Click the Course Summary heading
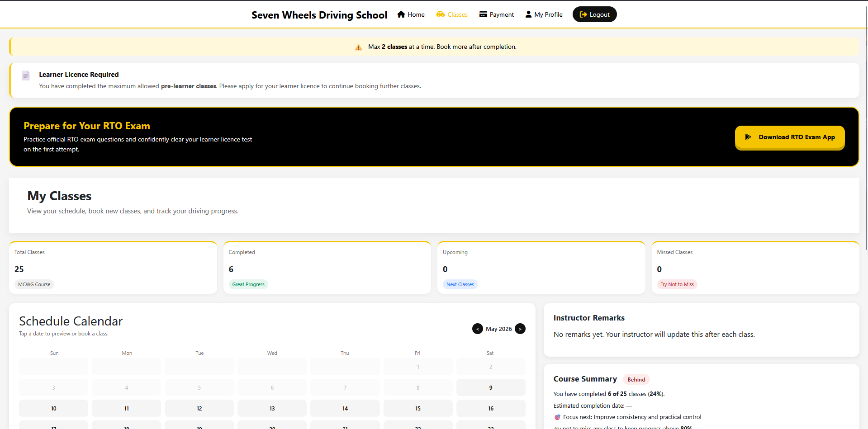The height and width of the screenshot is (429, 868). 585,379
